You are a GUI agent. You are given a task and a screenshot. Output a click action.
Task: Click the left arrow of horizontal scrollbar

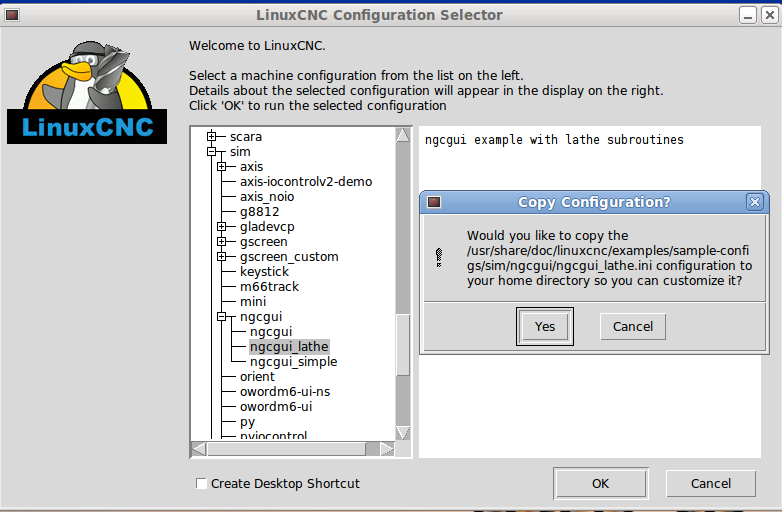pos(199,449)
